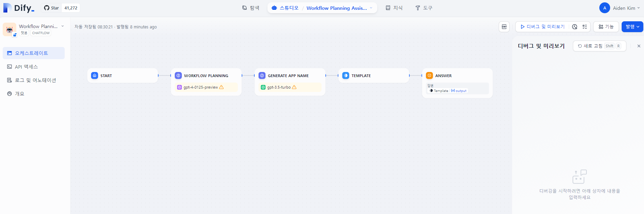The image size is (644, 214).
Task: Open the ENV environment variables panel
Action: 504,27
